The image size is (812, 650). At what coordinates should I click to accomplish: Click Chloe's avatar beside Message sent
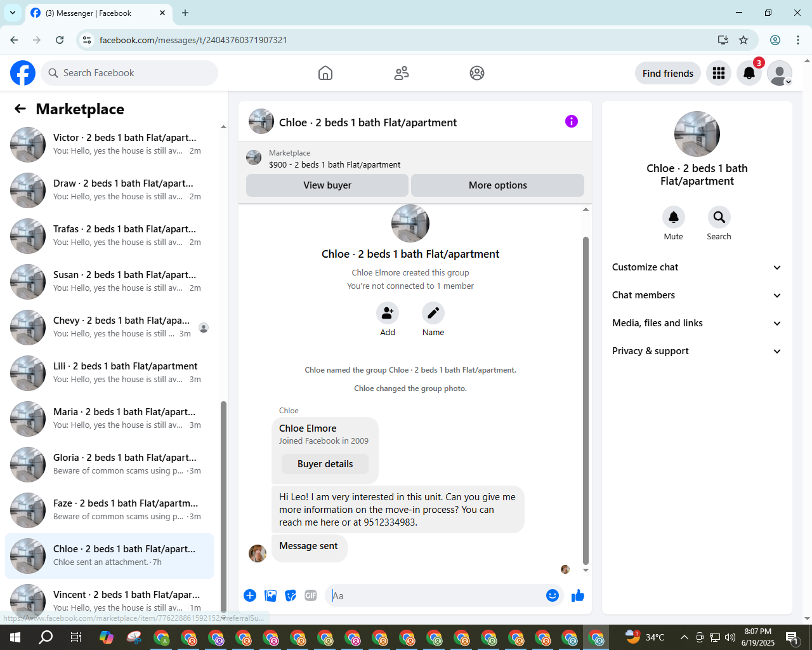(x=258, y=554)
